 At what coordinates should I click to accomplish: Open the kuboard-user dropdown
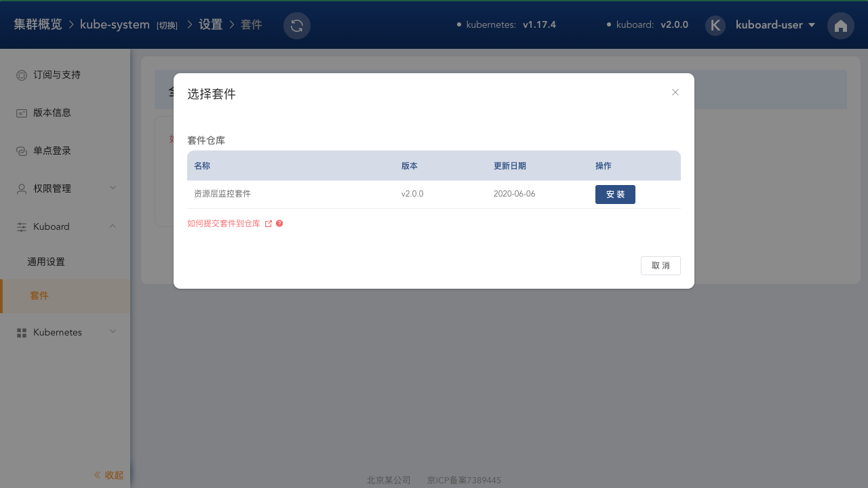(775, 25)
